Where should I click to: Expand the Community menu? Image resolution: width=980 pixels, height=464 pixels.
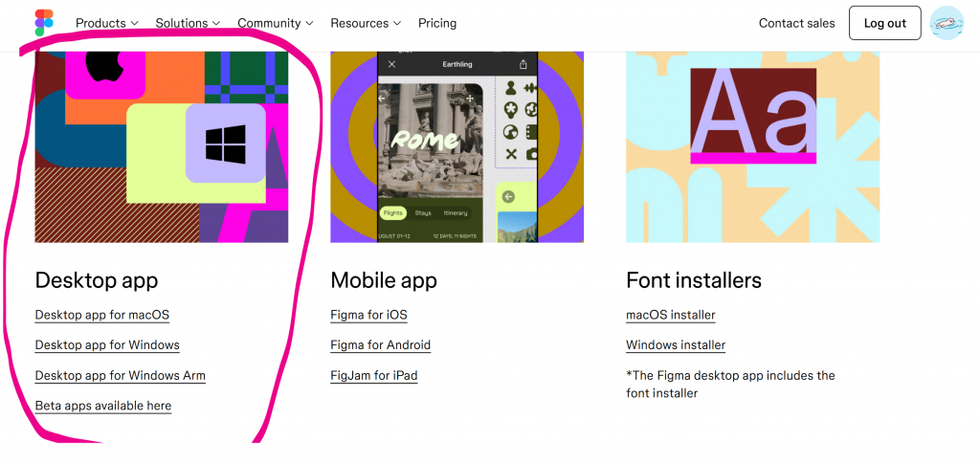pos(275,23)
